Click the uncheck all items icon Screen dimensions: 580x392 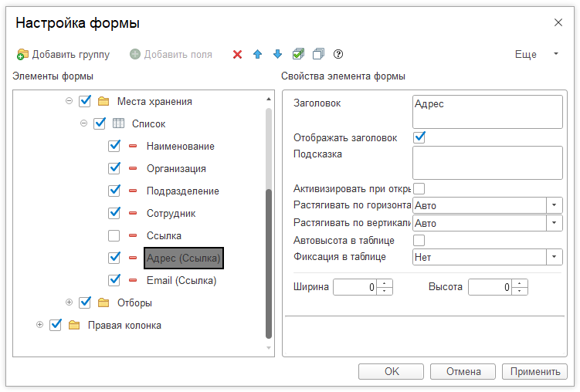[x=318, y=55]
